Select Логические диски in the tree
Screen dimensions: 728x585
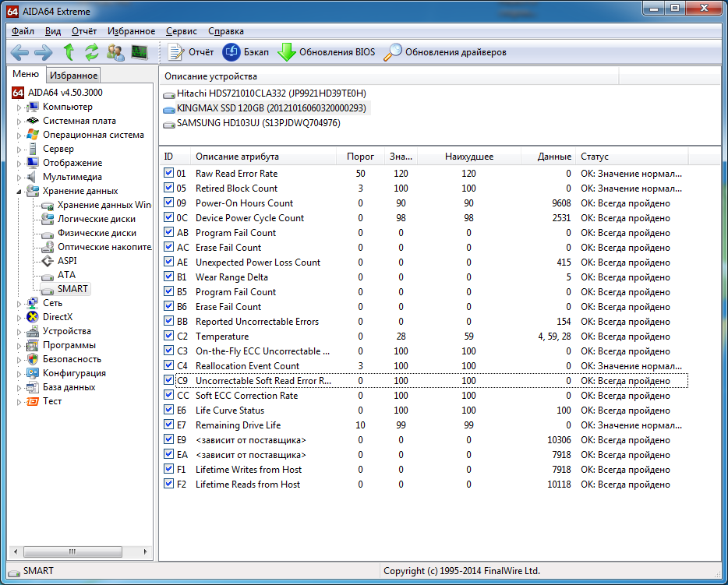96,219
